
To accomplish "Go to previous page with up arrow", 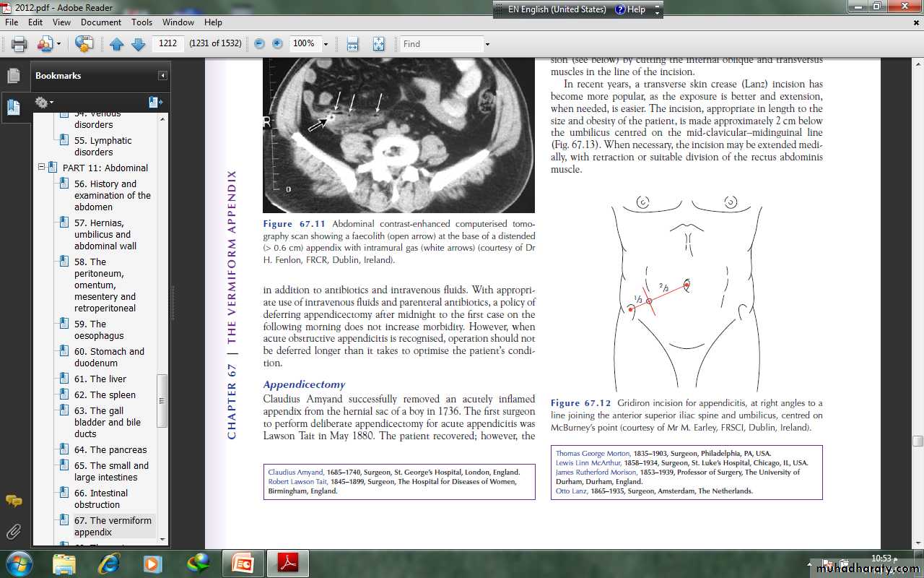I will 116,44.
